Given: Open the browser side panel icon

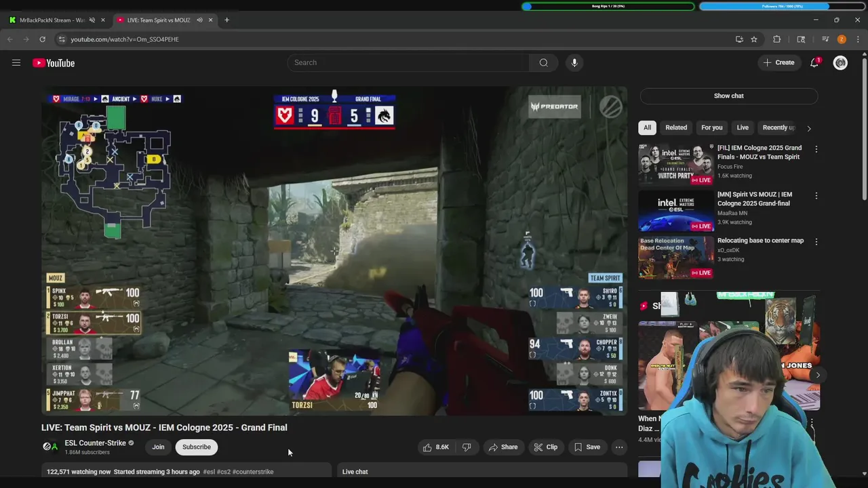Looking at the screenshot, I should pos(801,39).
